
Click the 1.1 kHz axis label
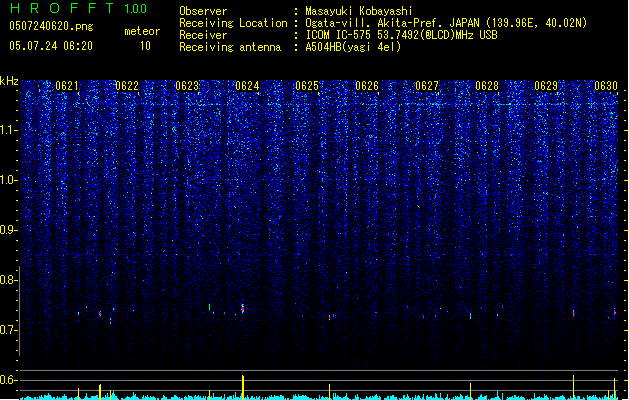9,130
